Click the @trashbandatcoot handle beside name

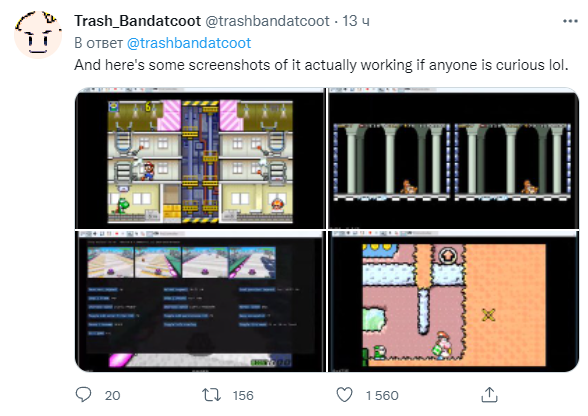click(x=267, y=21)
